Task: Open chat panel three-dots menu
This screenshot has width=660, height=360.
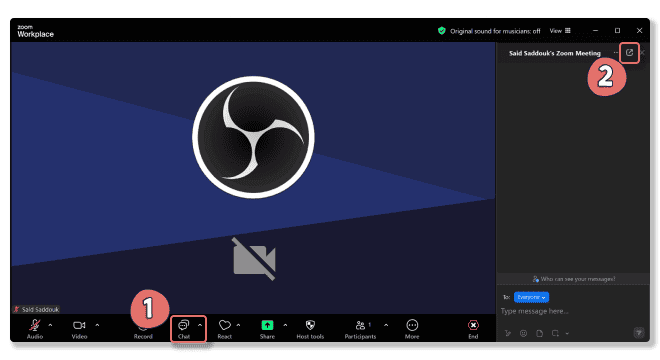Action: pos(616,53)
